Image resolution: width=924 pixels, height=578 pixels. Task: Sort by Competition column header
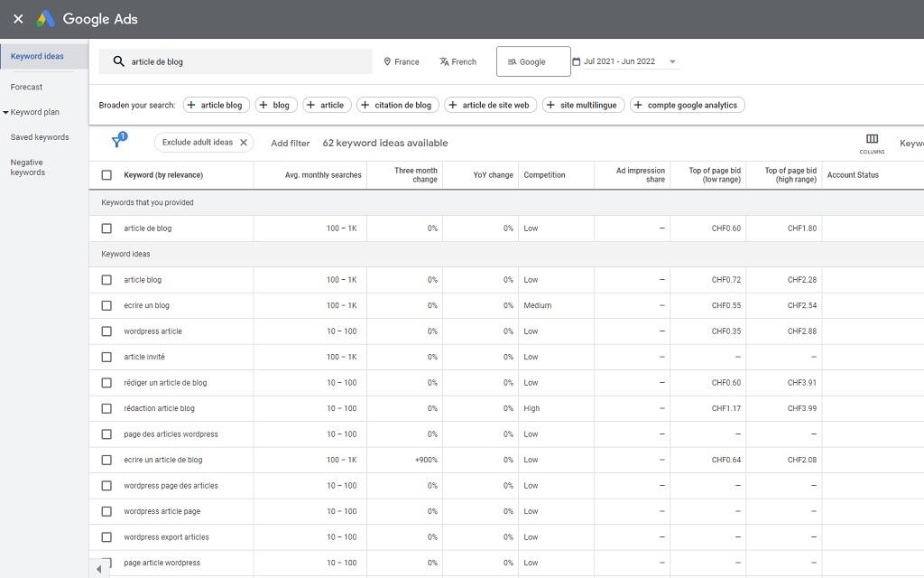[544, 175]
